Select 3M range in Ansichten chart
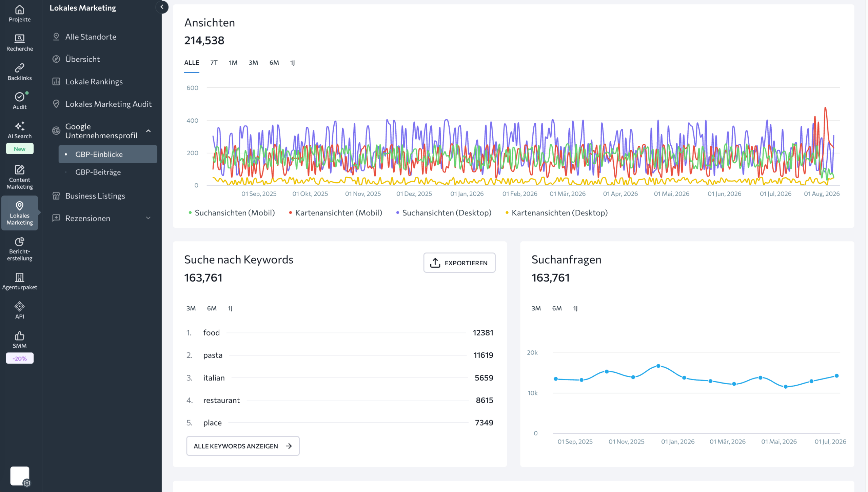 [253, 63]
